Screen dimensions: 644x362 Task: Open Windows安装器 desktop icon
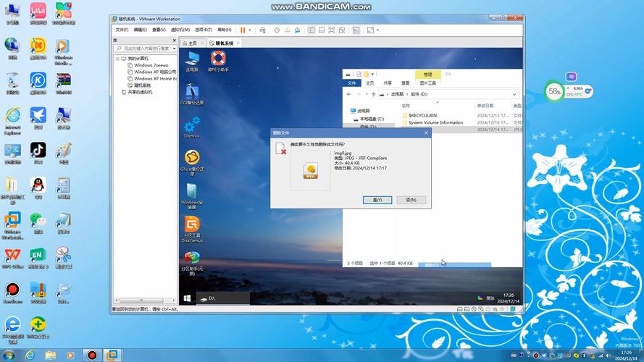pos(192,196)
